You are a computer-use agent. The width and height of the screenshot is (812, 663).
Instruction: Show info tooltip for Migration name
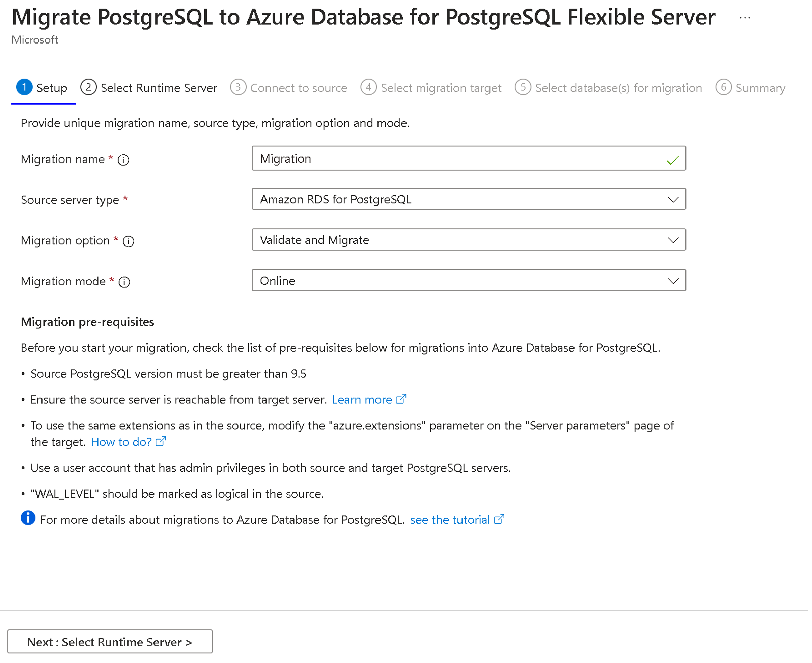point(123,160)
